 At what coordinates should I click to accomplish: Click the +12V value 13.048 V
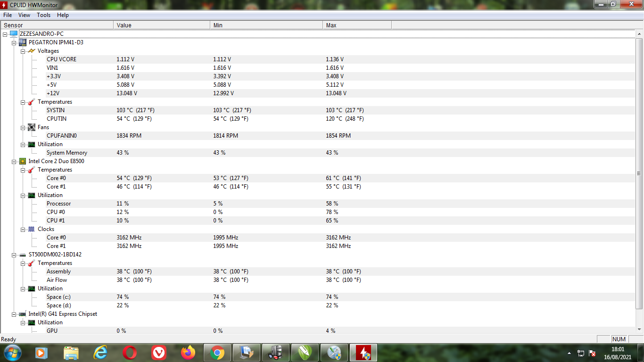pos(127,93)
